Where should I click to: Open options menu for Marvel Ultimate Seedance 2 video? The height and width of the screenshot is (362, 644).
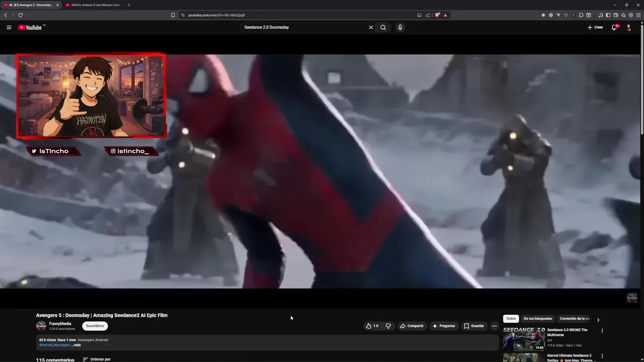602,356
